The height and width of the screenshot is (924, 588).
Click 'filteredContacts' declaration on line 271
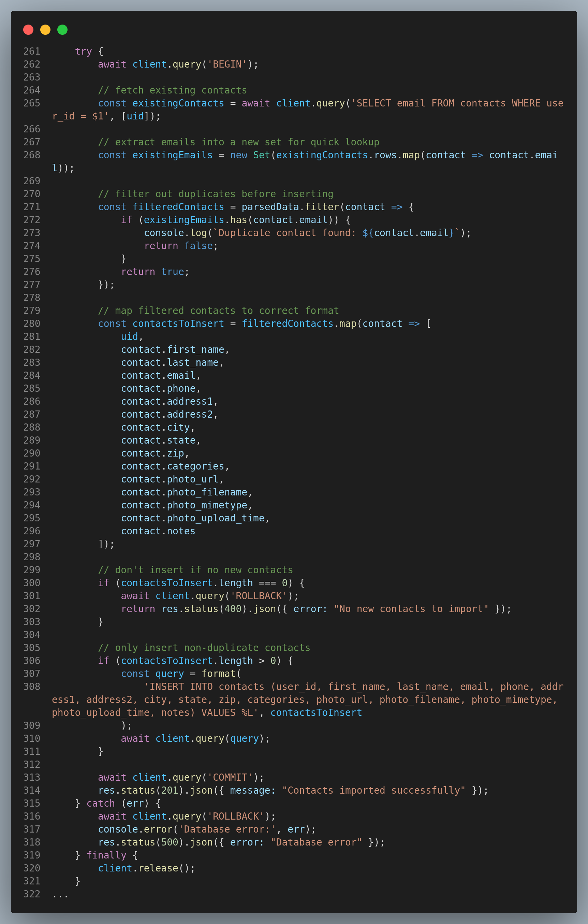[178, 207]
